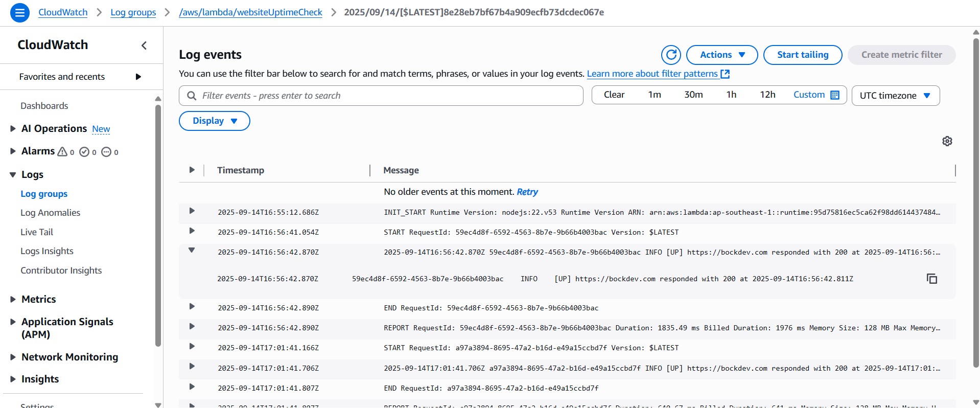Open log events settings gear
The image size is (980, 408).
click(947, 141)
